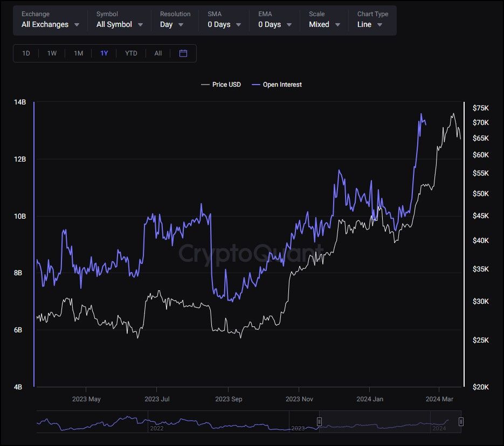
Task: Open the calendar date picker icon
Action: tap(183, 53)
